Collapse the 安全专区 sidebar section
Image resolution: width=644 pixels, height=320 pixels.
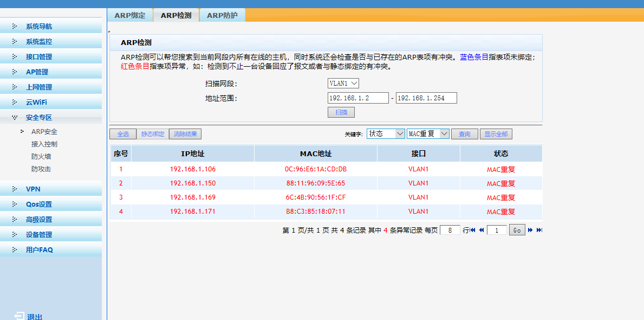click(x=39, y=118)
